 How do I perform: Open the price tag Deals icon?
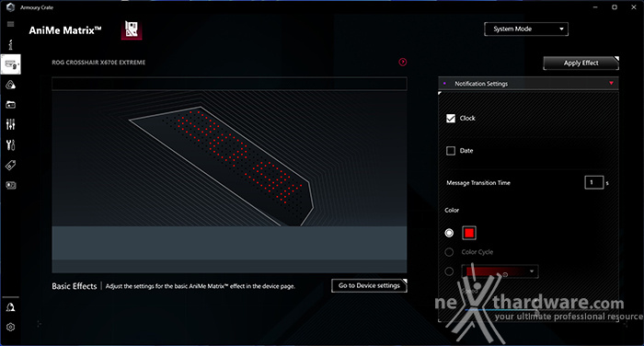click(x=11, y=166)
